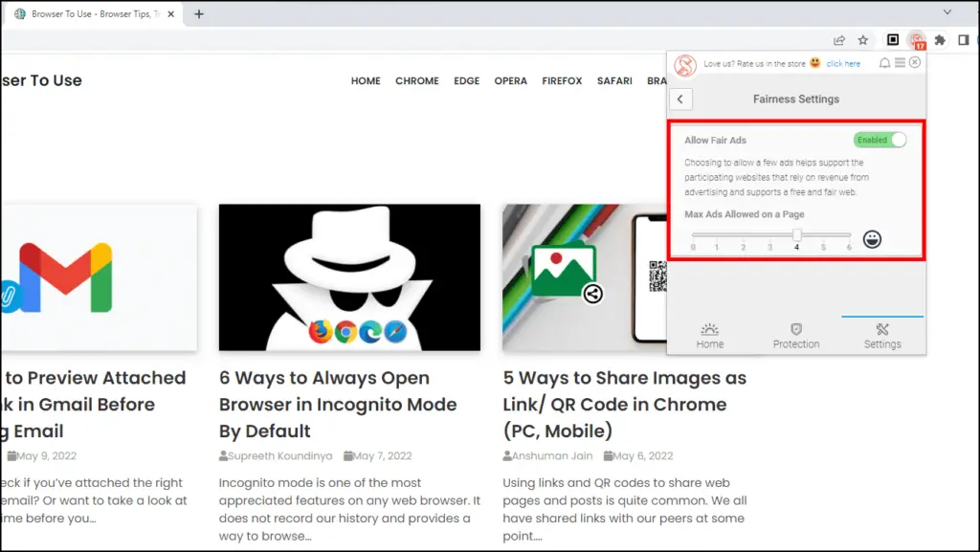Set the ads slider to tick 6

pos(849,235)
